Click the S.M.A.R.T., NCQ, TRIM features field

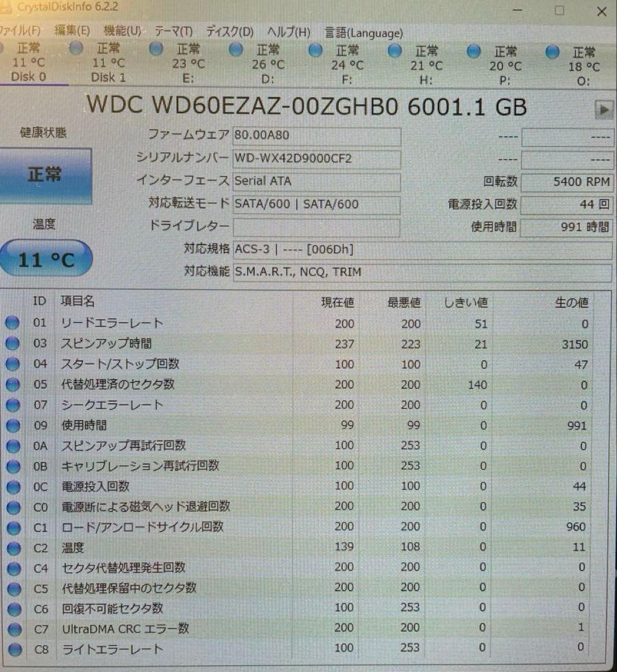[422, 273]
